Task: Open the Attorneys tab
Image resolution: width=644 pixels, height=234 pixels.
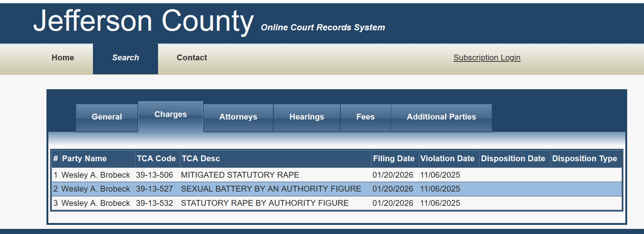Action: [x=238, y=117]
